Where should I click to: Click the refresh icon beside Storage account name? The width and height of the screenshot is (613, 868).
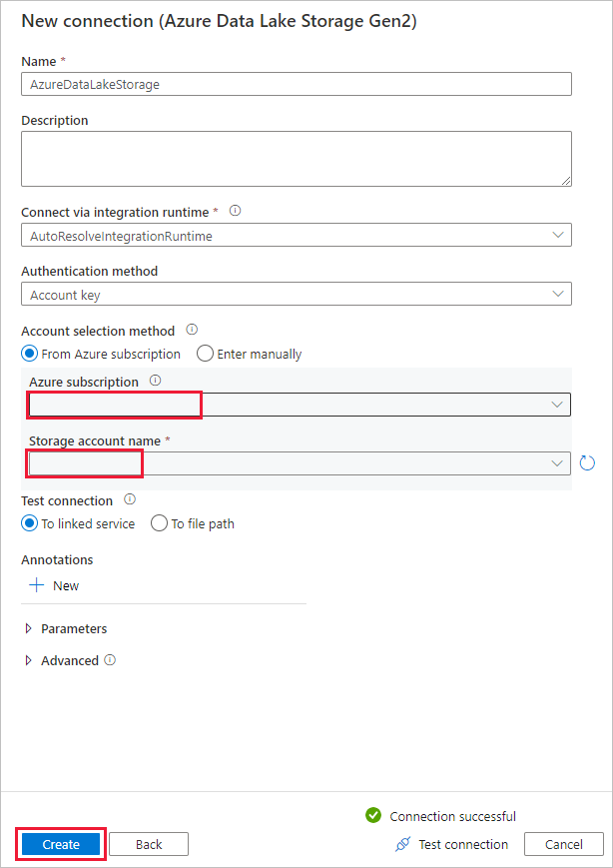pyautogui.click(x=587, y=462)
